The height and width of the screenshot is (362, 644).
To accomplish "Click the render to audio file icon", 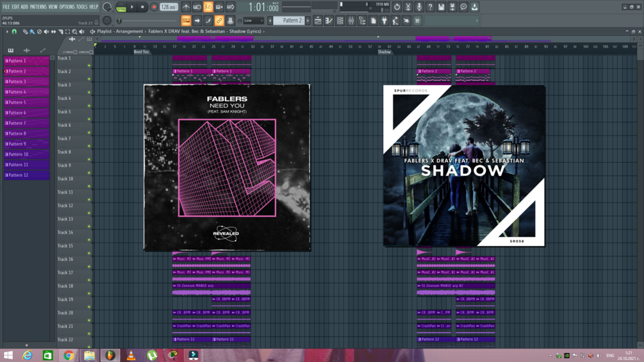I will click(452, 7).
